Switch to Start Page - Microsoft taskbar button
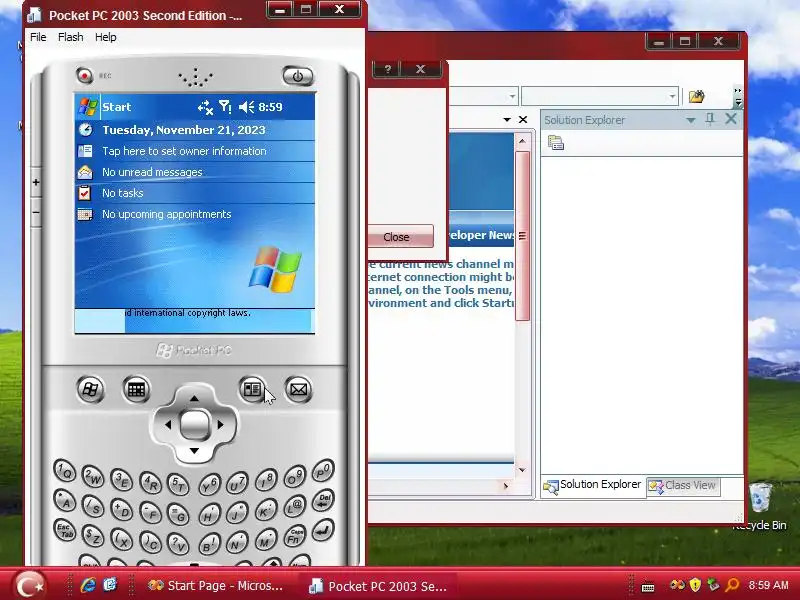Image resolution: width=800 pixels, height=600 pixels. (x=214, y=586)
